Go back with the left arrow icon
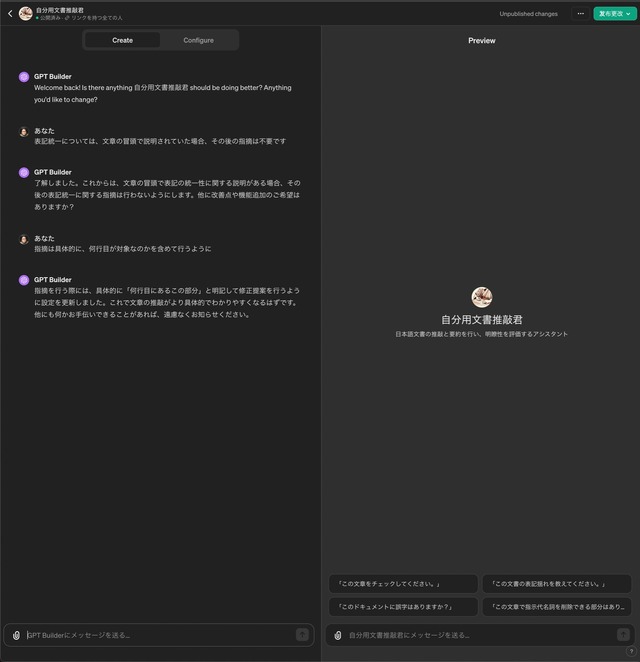640x662 pixels. tap(10, 14)
